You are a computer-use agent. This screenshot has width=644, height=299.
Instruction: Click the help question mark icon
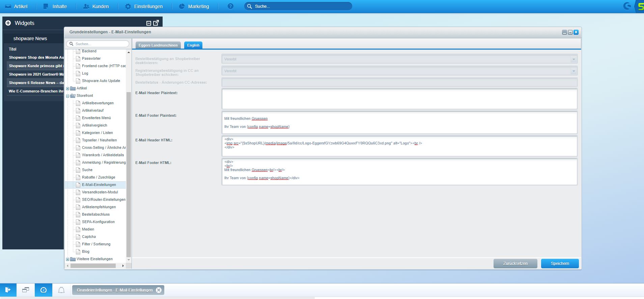pos(230,6)
